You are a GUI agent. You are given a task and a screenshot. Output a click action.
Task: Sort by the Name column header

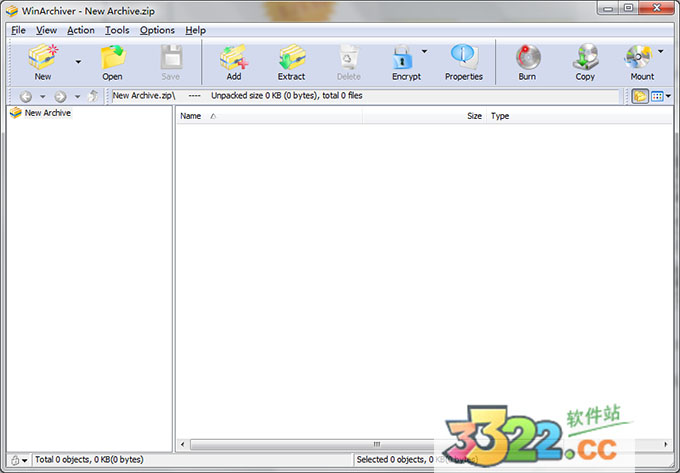tap(269, 116)
